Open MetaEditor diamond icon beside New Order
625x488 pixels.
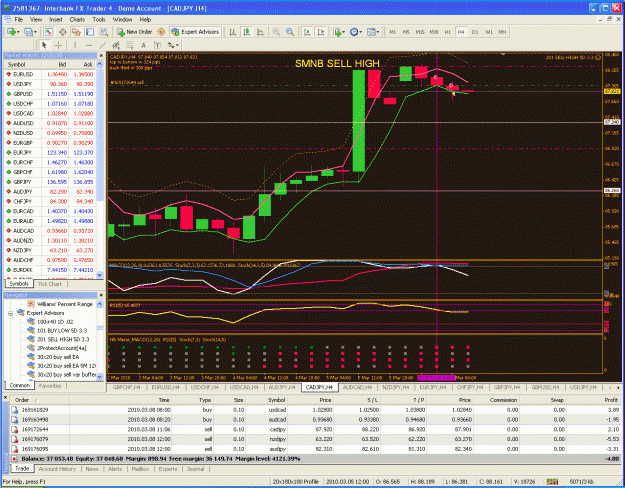161,32
